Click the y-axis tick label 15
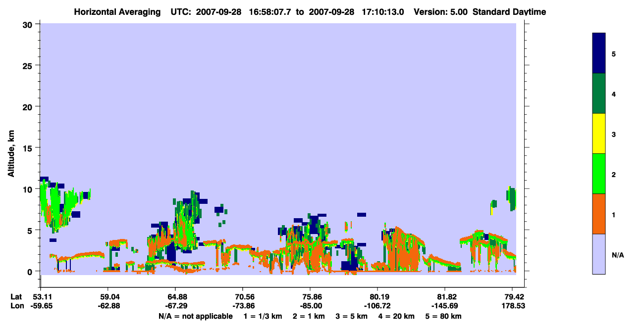Viewport: 644px width, 330px height. (x=29, y=147)
